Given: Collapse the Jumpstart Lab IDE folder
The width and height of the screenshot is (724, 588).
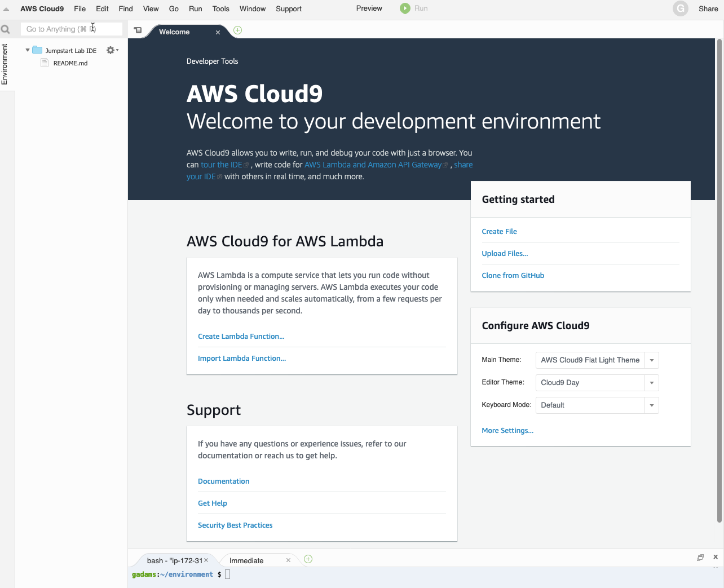Looking at the screenshot, I should (x=28, y=50).
